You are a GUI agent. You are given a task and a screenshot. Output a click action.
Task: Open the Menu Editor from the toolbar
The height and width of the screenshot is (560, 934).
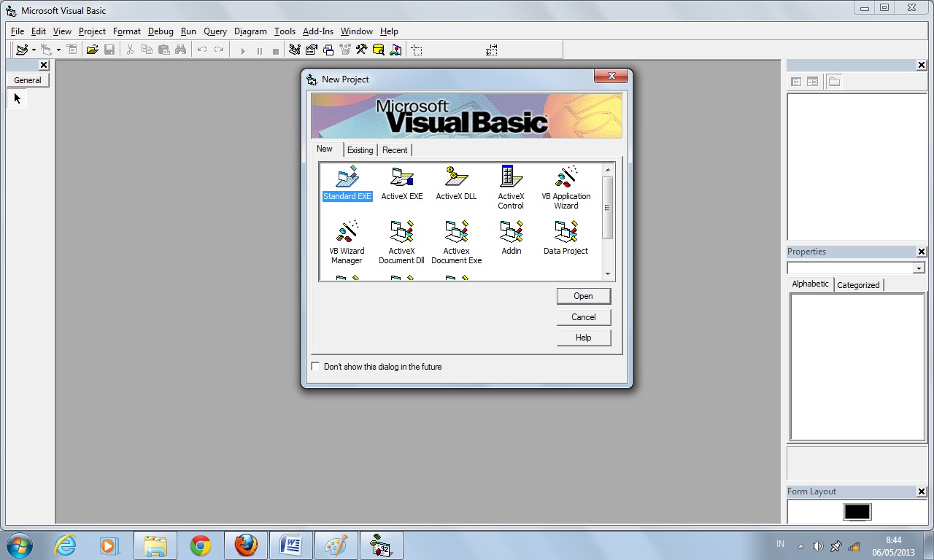coord(72,50)
